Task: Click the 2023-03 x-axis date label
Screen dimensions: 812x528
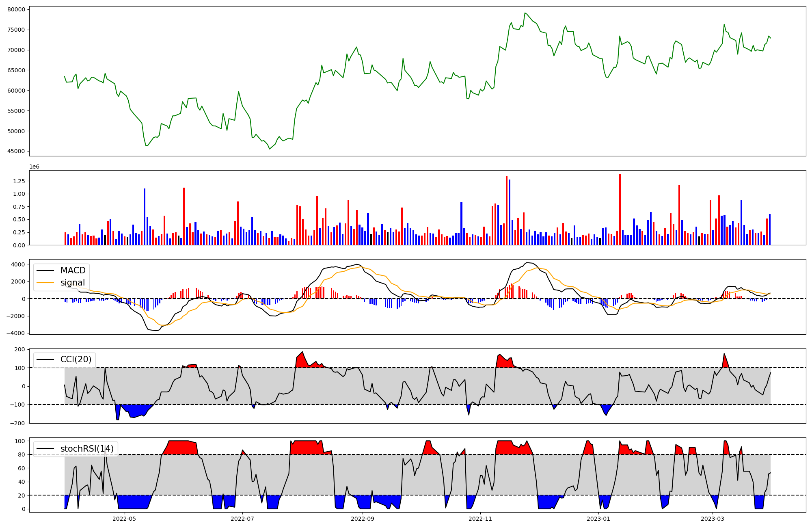Action: pos(713,519)
